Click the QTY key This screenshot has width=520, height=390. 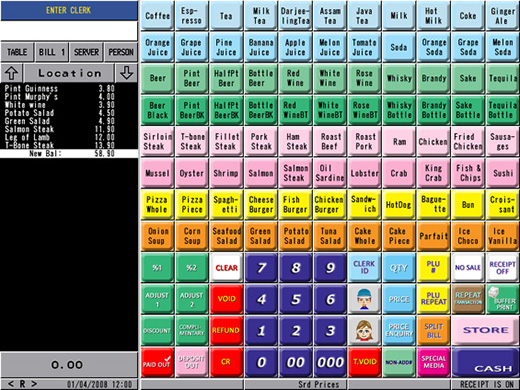(399, 268)
